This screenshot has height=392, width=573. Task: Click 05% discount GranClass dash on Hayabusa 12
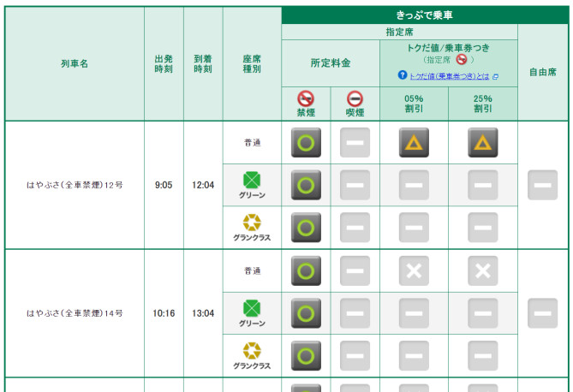click(414, 228)
